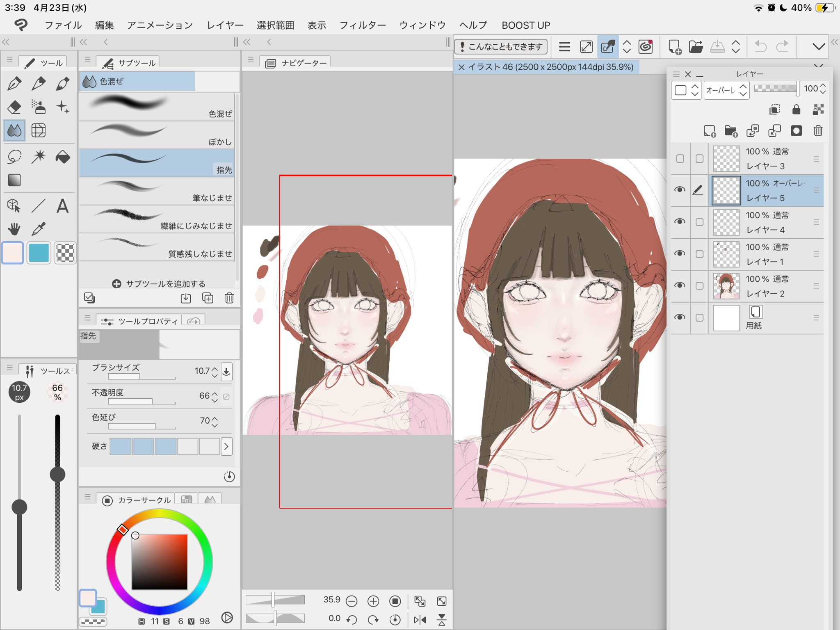Select the Gradient tool

point(14,180)
